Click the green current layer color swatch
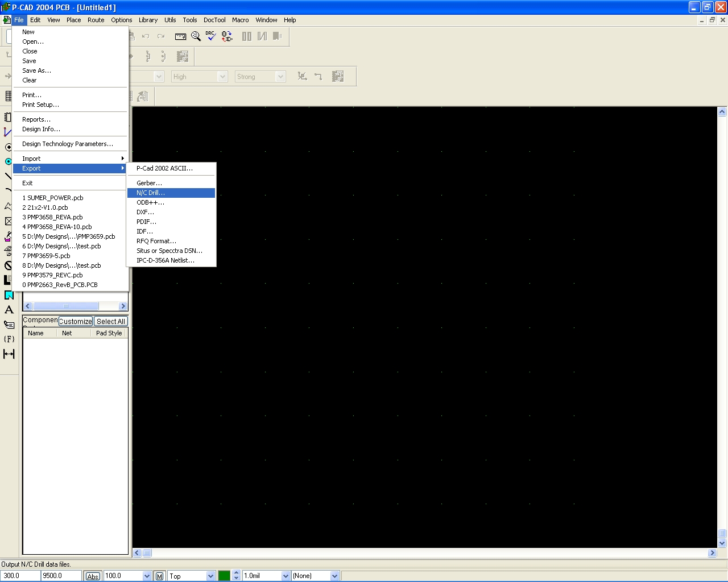This screenshot has height=582, width=728. 224,576
